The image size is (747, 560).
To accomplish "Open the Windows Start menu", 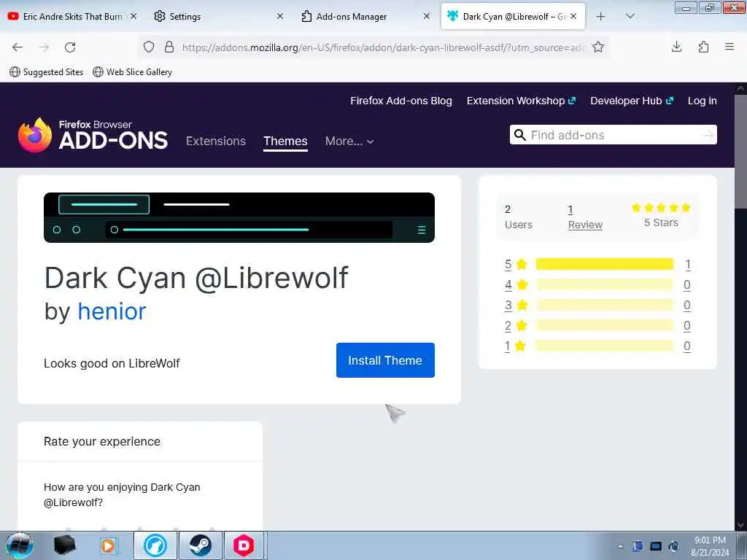I will 19,545.
